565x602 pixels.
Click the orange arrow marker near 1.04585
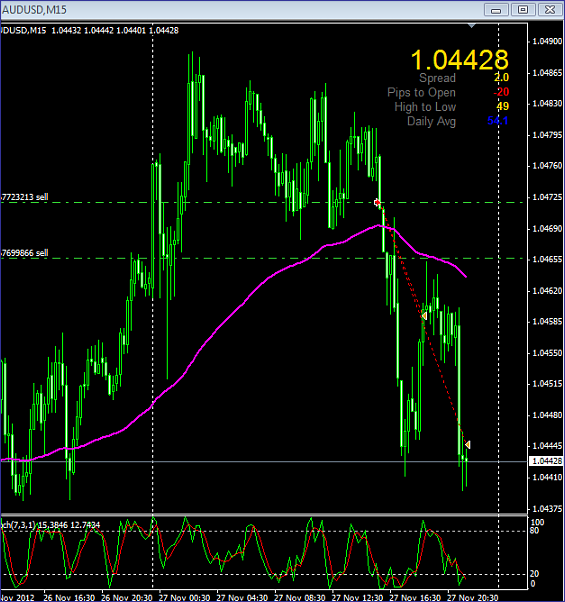point(424,316)
